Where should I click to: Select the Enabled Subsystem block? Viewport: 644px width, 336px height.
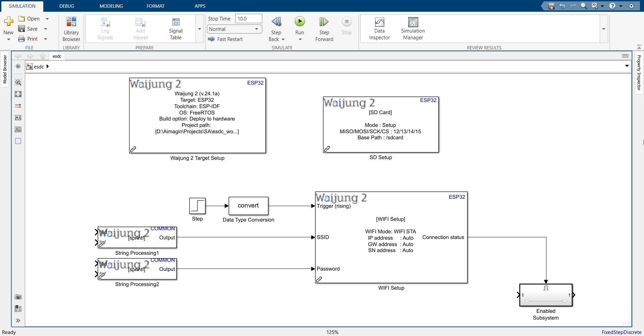tap(546, 295)
